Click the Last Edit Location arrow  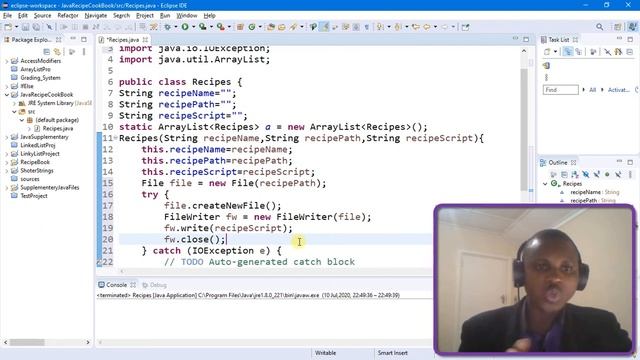[x=416, y=27]
